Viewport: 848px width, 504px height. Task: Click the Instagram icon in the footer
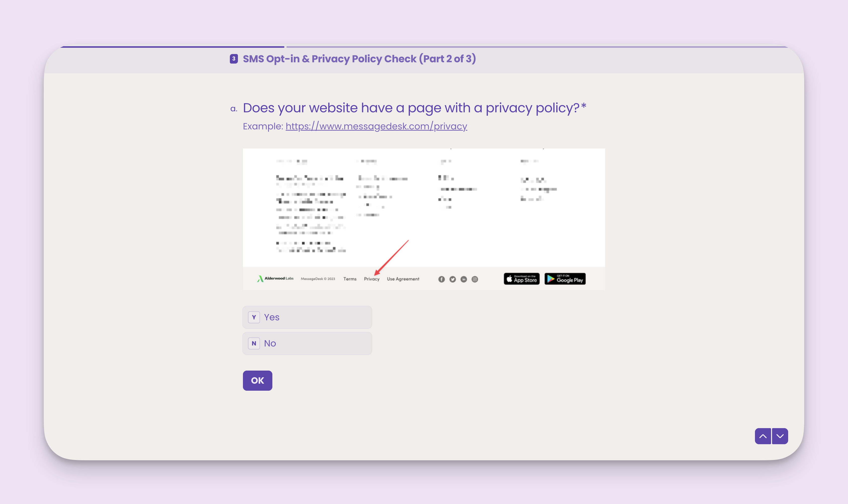[475, 279]
